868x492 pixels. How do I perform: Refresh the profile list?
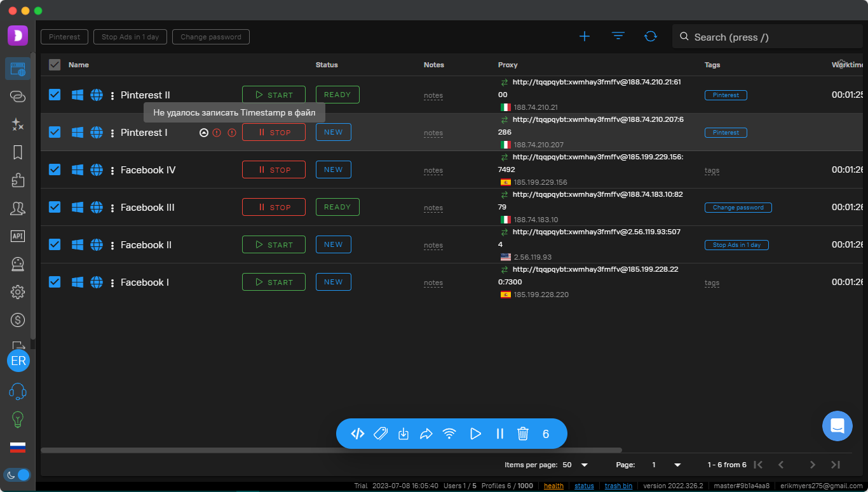pos(651,36)
